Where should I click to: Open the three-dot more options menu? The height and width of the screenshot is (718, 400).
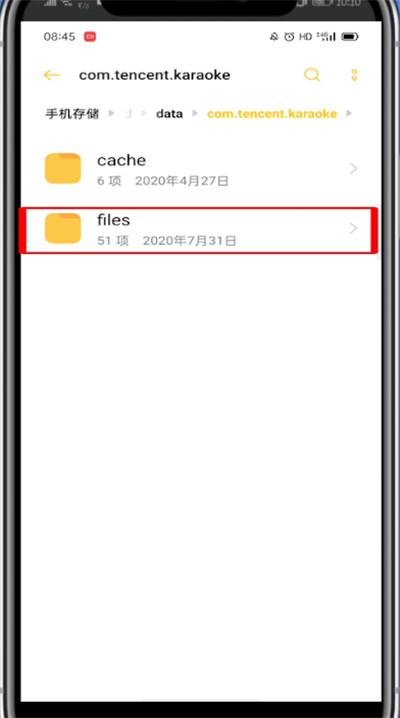point(354,75)
